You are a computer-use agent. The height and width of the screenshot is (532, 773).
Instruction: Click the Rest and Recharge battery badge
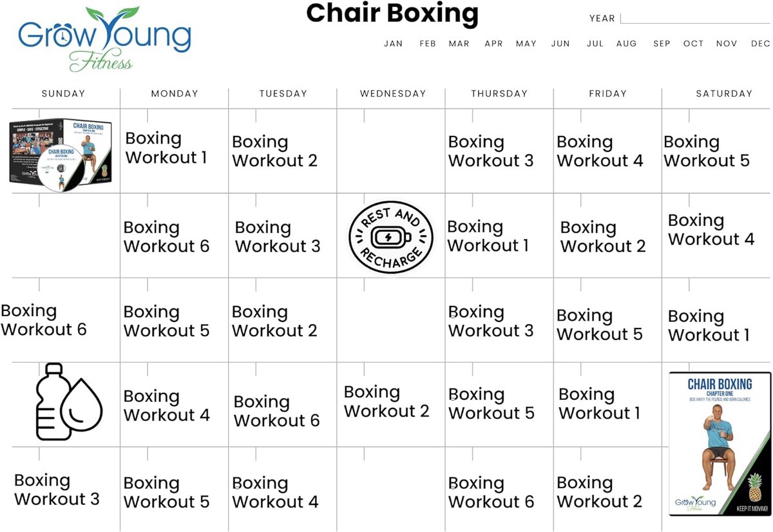pyautogui.click(x=390, y=237)
